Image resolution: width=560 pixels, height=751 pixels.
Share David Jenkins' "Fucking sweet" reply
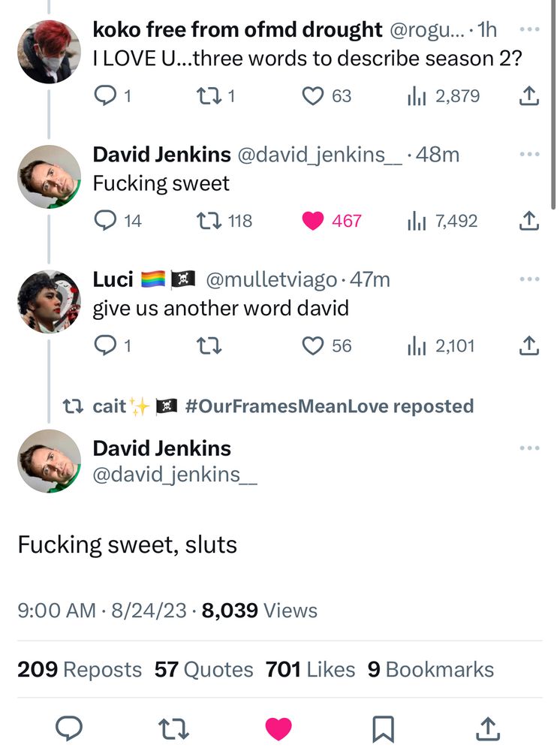pos(528,221)
